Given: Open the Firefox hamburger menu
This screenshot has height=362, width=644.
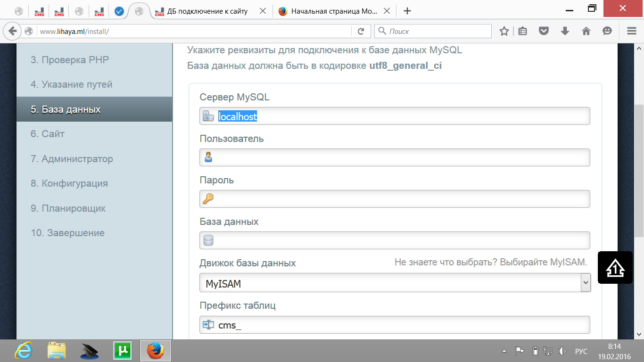Looking at the screenshot, I should click(632, 31).
